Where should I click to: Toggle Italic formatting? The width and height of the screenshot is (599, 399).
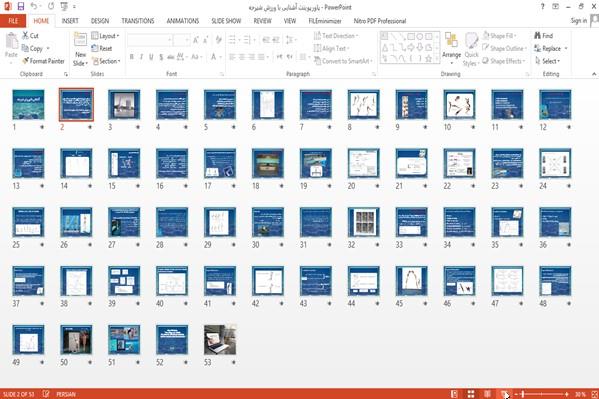tap(141, 57)
